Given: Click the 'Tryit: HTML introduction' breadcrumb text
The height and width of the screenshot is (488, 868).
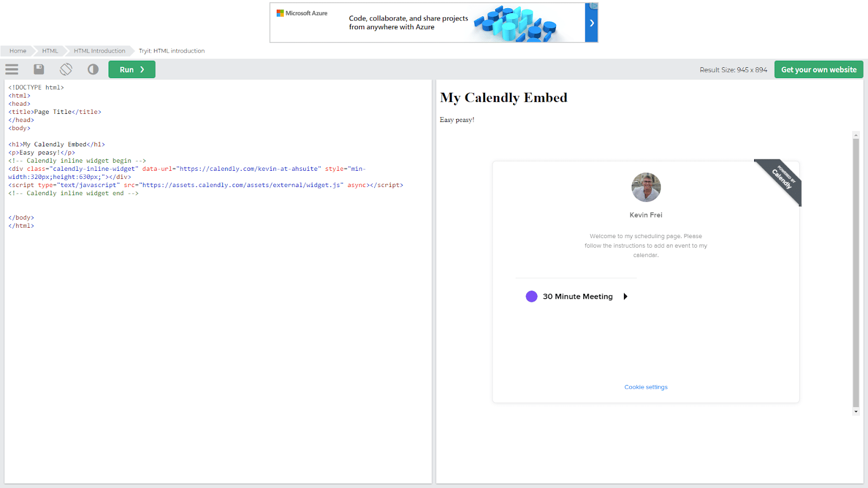Looking at the screenshot, I should point(171,51).
